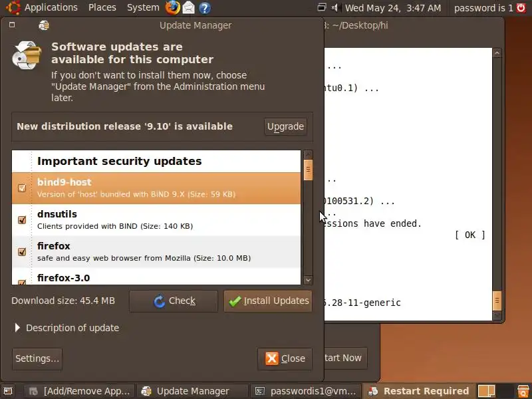Close the Update Manager dialog with Close button

pyautogui.click(x=285, y=358)
